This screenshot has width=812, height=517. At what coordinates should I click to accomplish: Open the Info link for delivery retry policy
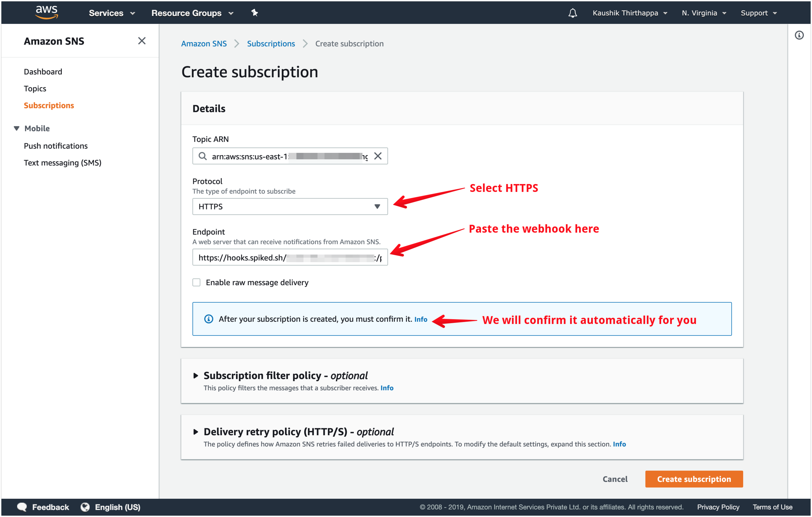(x=619, y=444)
